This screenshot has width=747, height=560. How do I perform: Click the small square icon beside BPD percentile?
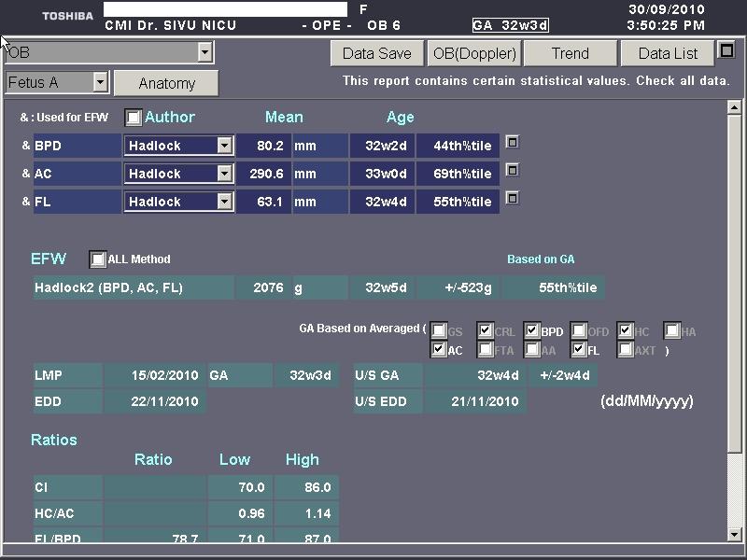pos(512,143)
